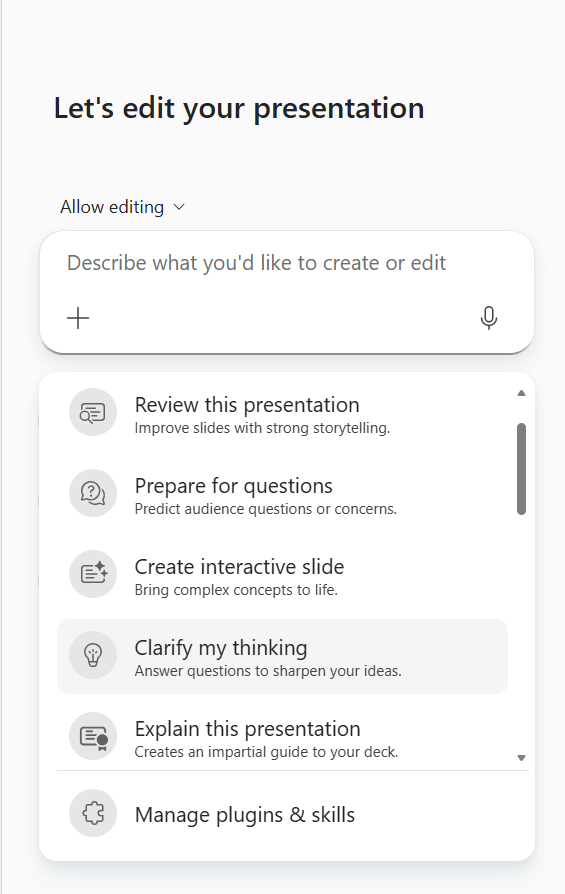
Task: Click the Review this presentation icon
Action: (x=93, y=412)
